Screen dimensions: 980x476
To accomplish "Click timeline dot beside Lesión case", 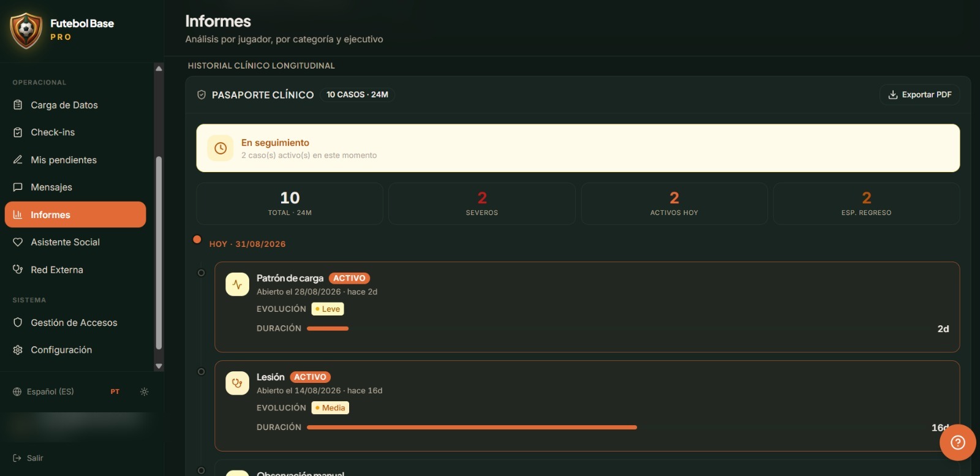I will pos(201,372).
